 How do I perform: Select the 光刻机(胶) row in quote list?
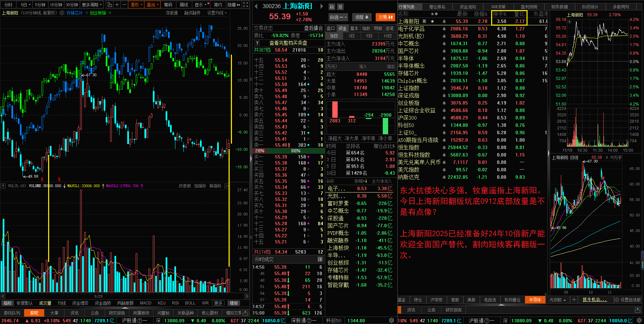[x=472, y=36]
